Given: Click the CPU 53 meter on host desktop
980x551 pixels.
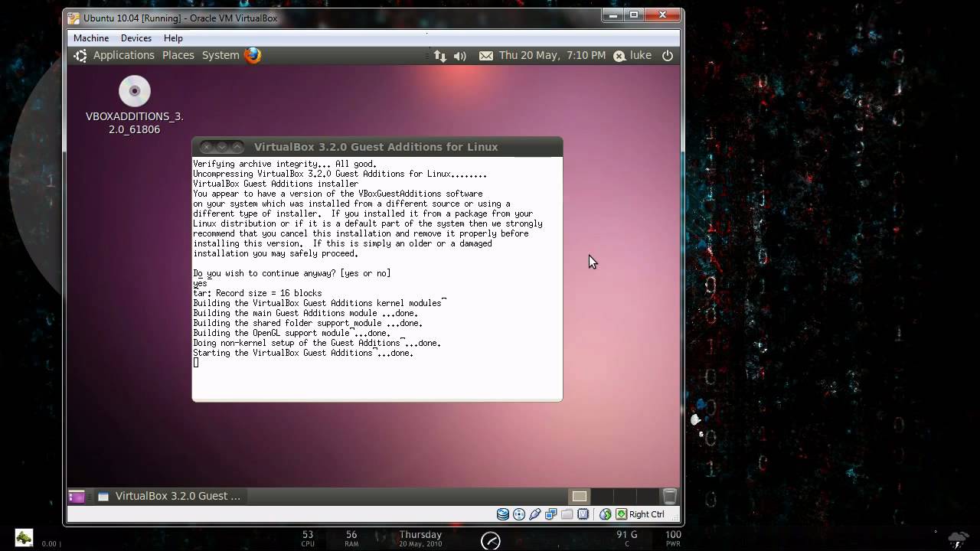Looking at the screenshot, I should [308, 539].
